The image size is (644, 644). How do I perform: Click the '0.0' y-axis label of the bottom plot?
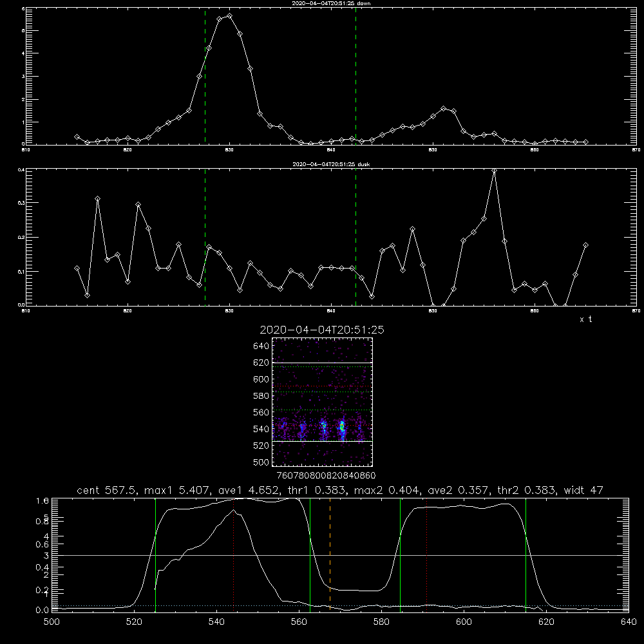[43, 611]
